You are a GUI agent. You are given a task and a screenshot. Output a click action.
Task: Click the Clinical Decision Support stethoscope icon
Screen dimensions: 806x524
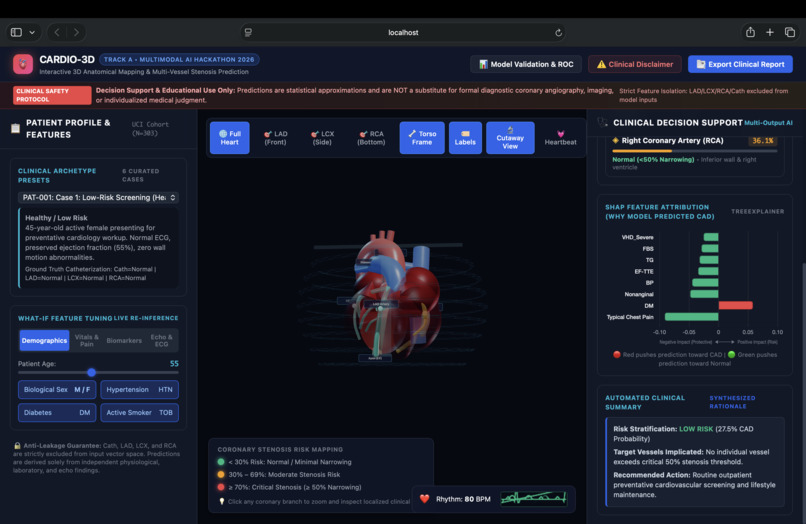click(602, 122)
